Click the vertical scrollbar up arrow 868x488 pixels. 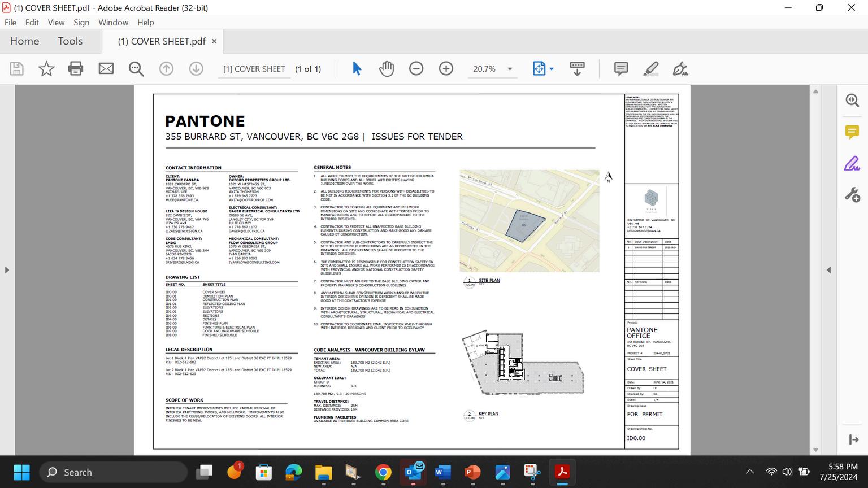point(815,91)
